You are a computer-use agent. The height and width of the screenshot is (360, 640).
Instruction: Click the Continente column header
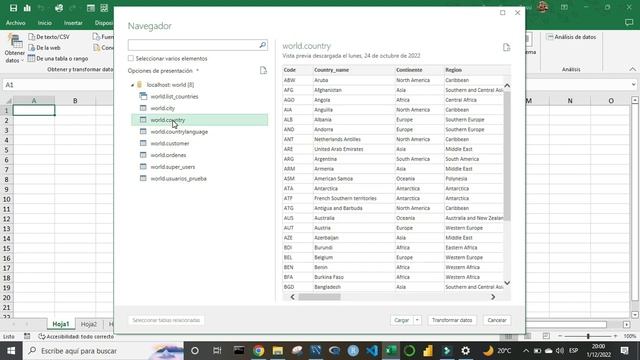tap(419, 70)
